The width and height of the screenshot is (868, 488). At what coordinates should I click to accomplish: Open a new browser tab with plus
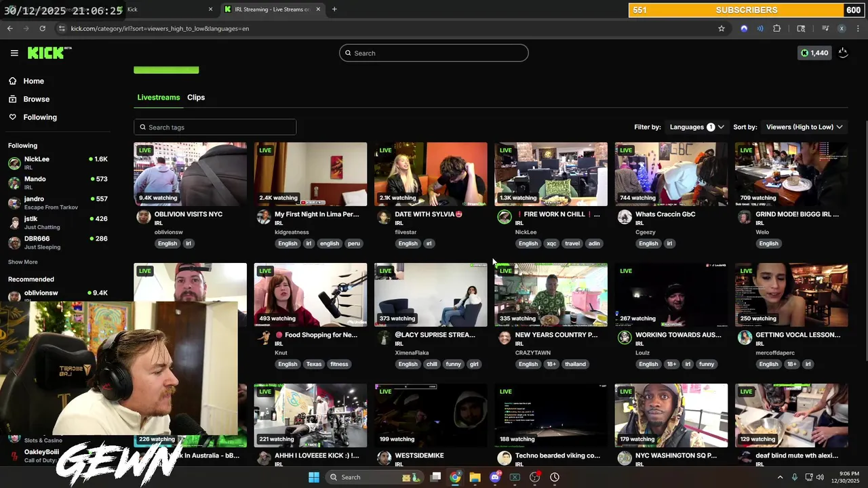(x=334, y=9)
